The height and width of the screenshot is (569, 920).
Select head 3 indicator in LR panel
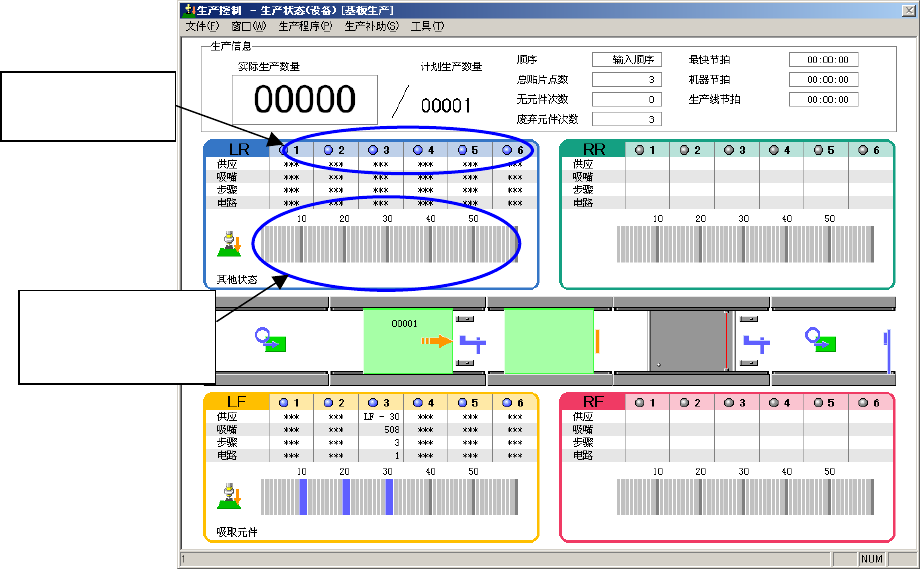tap(373, 150)
